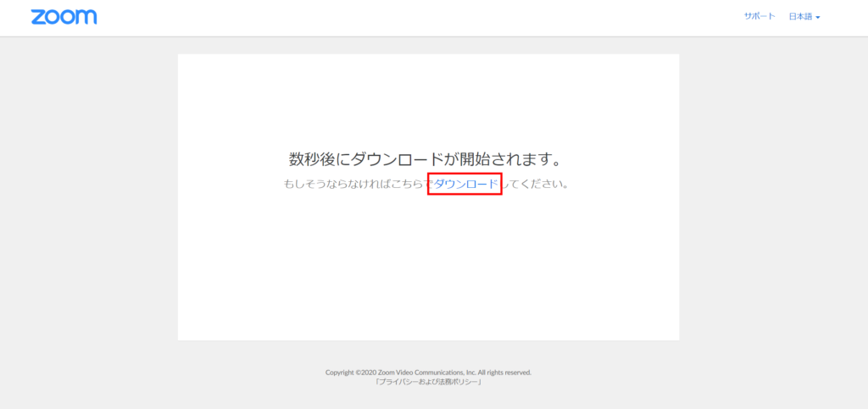Click the text もしそうならなければこちらで
Image resolution: width=868 pixels, height=409 pixels.
358,184
